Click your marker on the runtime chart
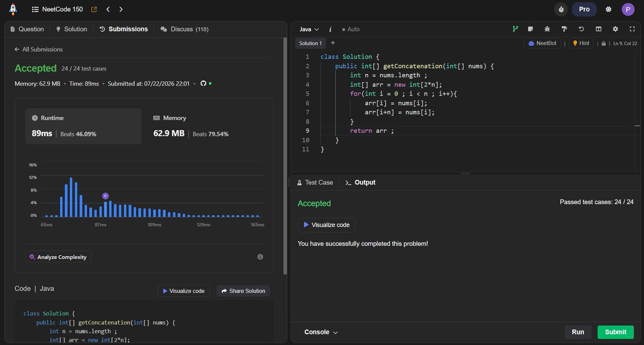The height and width of the screenshot is (345, 644). coord(106,196)
